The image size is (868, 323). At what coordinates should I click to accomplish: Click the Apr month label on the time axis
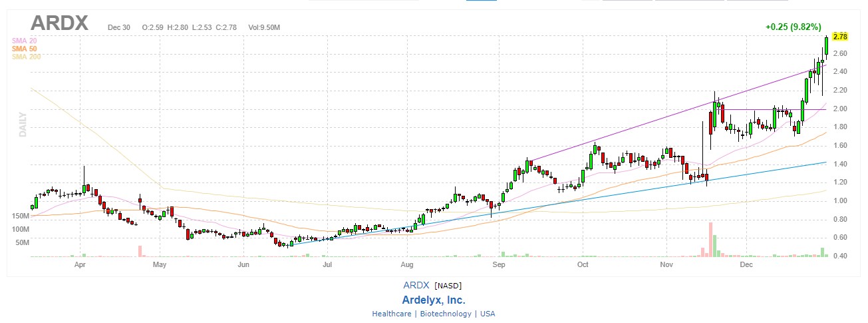click(x=80, y=264)
